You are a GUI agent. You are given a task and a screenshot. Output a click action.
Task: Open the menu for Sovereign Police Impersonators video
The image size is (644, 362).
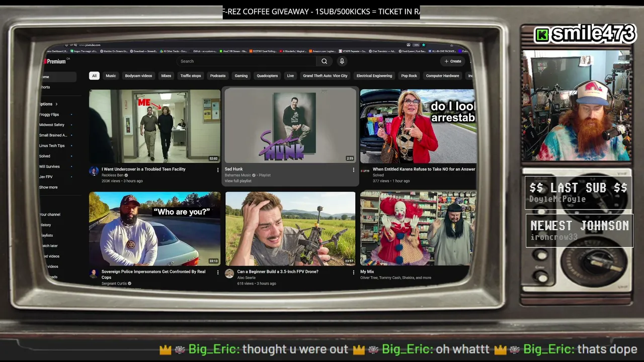pos(218,273)
